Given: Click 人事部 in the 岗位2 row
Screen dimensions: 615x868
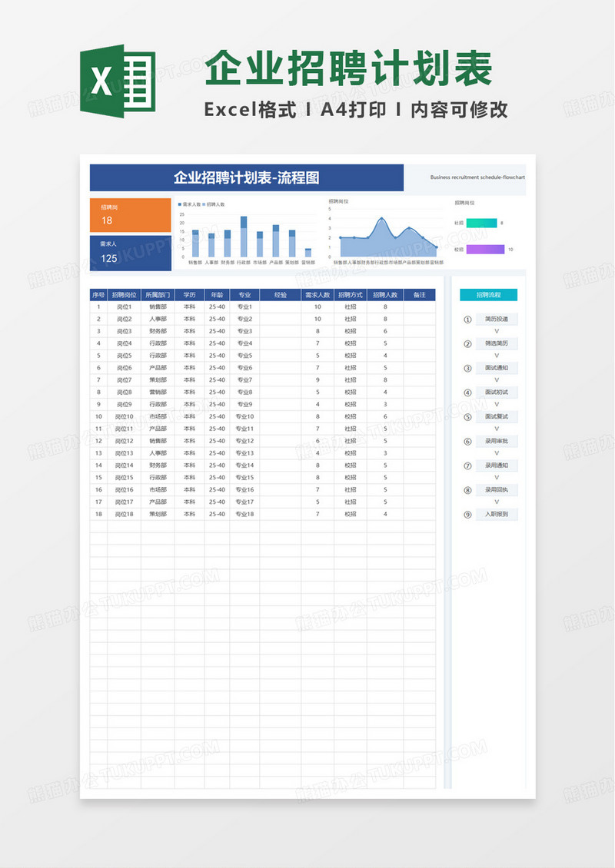Looking at the screenshot, I should tap(158, 319).
